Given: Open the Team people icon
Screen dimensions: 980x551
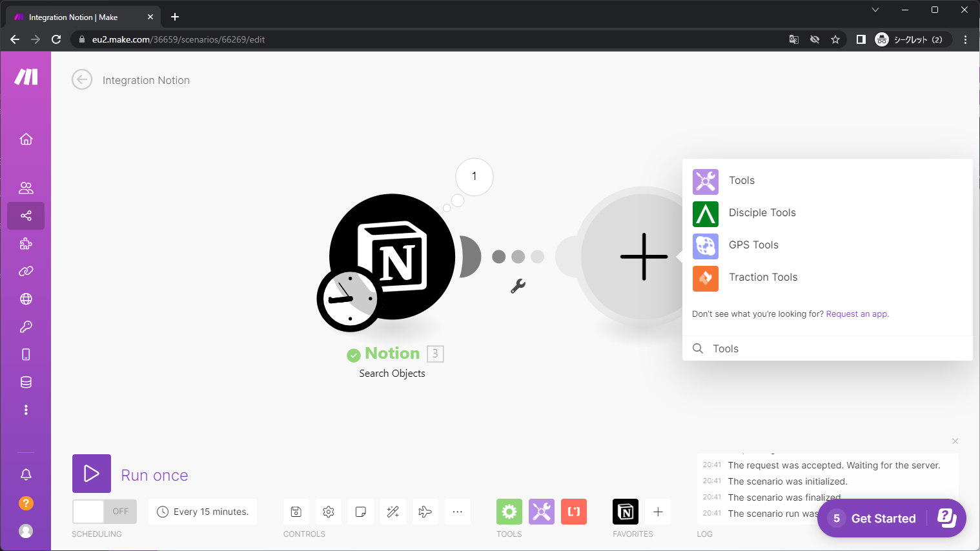Looking at the screenshot, I should [x=26, y=188].
